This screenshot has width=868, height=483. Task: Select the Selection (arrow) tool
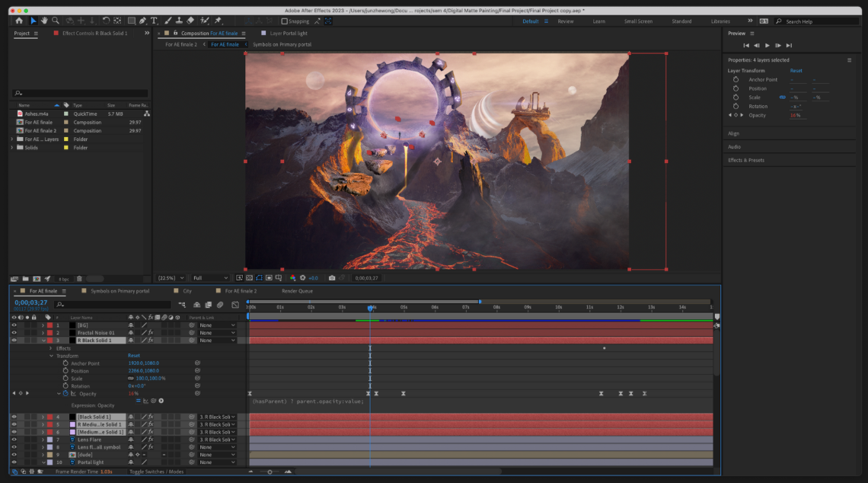(x=34, y=21)
